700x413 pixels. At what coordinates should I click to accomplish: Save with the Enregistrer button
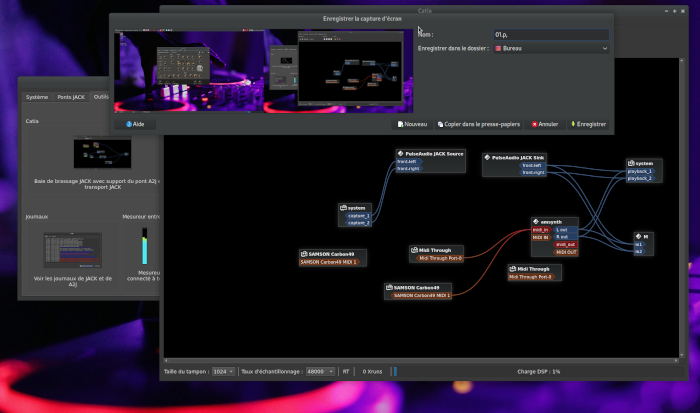(588, 124)
